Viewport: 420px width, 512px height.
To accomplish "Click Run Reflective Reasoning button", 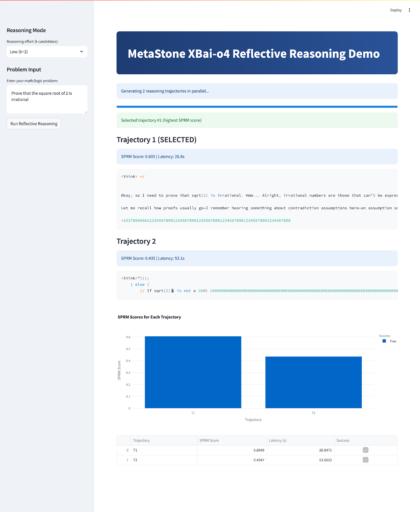I will tap(34, 124).
